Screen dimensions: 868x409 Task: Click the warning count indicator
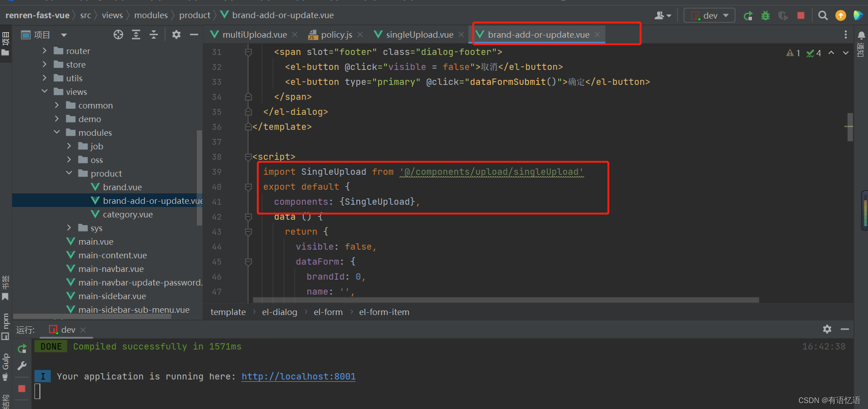(x=793, y=53)
